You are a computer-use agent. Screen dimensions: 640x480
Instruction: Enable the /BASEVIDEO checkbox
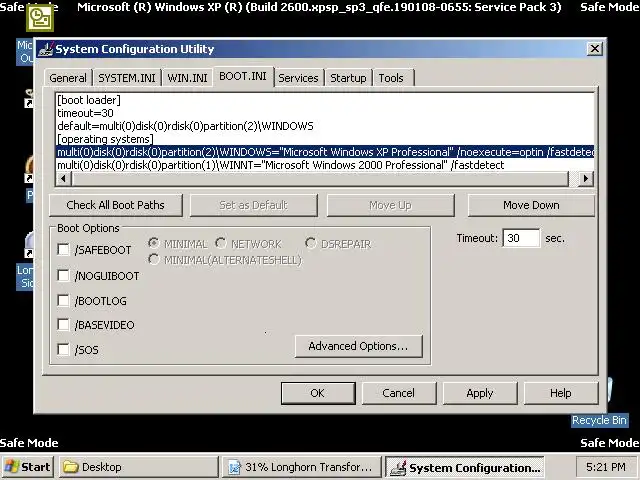[63, 324]
